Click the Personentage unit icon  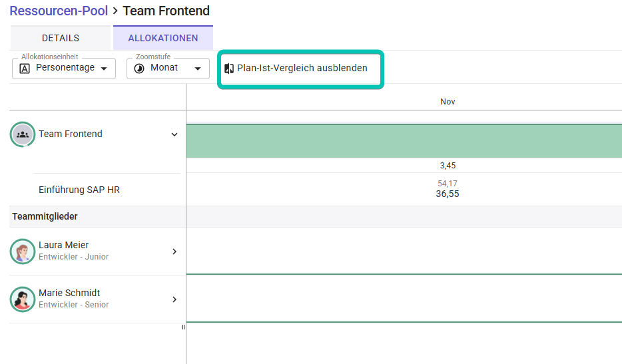click(x=25, y=68)
